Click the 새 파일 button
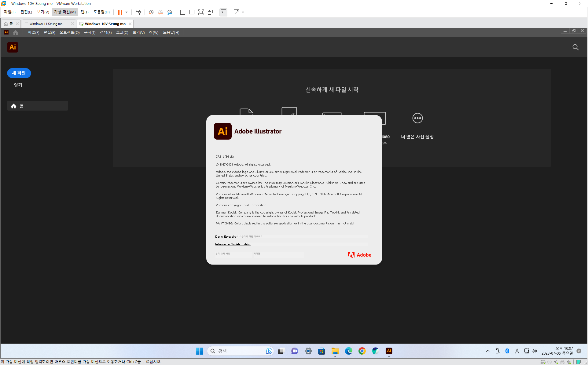The height and width of the screenshot is (365, 588). click(x=19, y=73)
